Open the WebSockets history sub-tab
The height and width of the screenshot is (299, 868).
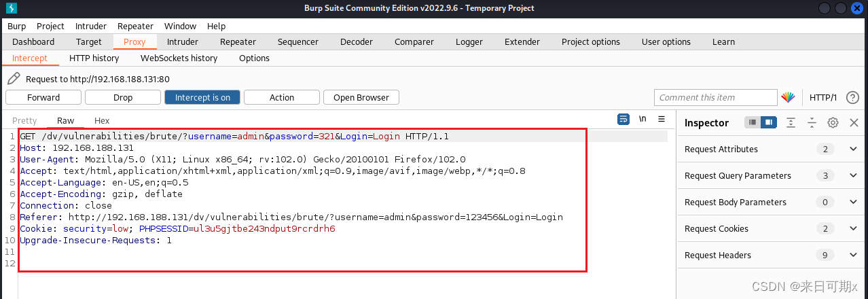(179, 58)
